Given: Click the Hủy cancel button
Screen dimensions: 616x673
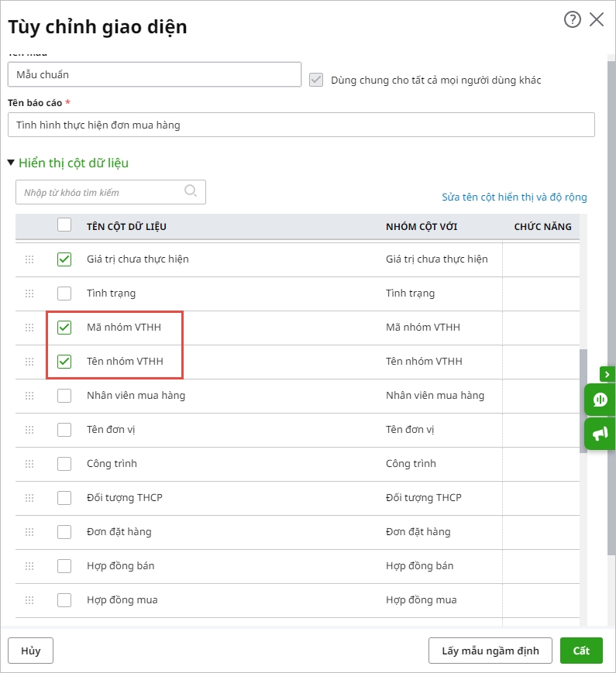Looking at the screenshot, I should 30,651.
